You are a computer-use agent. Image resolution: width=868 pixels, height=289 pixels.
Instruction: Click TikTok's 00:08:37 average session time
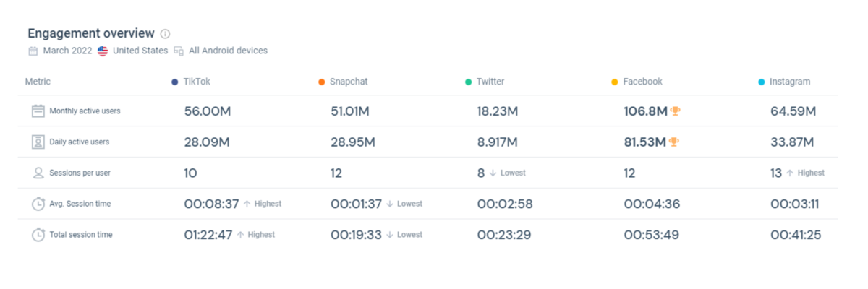211,204
